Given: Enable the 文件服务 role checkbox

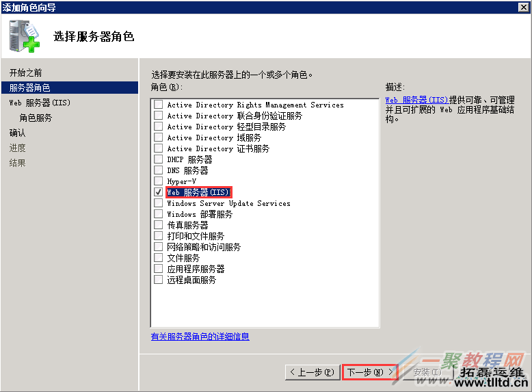Looking at the screenshot, I should click(159, 258).
